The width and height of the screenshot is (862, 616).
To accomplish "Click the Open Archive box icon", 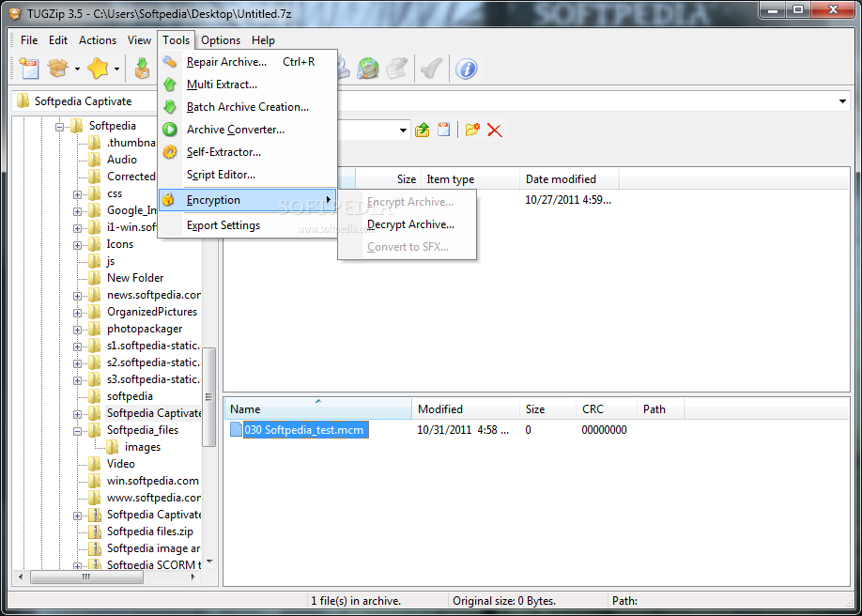I will pos(57,69).
